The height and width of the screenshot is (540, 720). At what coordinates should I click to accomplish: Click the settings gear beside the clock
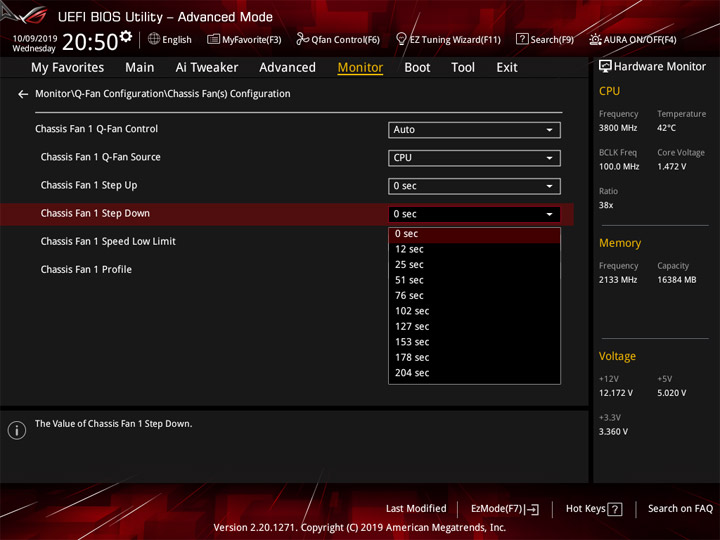coord(126,36)
